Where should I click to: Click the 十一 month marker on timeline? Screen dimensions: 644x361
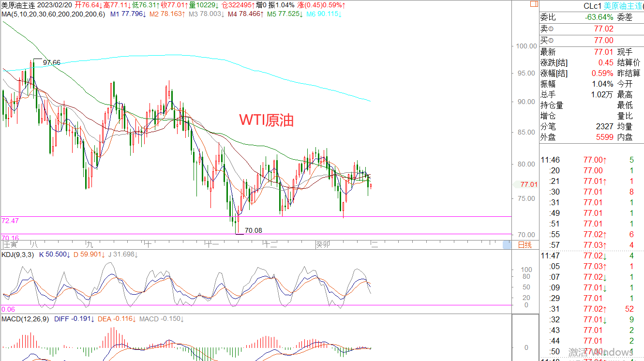pos(212,244)
